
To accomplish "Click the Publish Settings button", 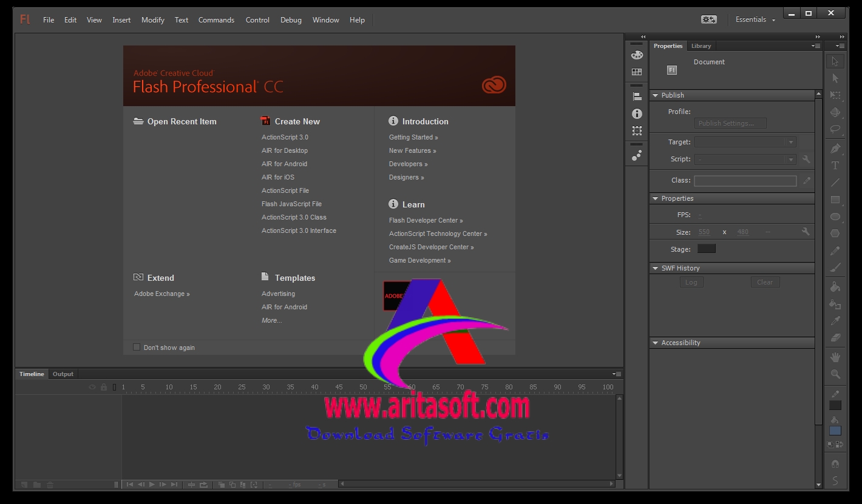I will (730, 123).
